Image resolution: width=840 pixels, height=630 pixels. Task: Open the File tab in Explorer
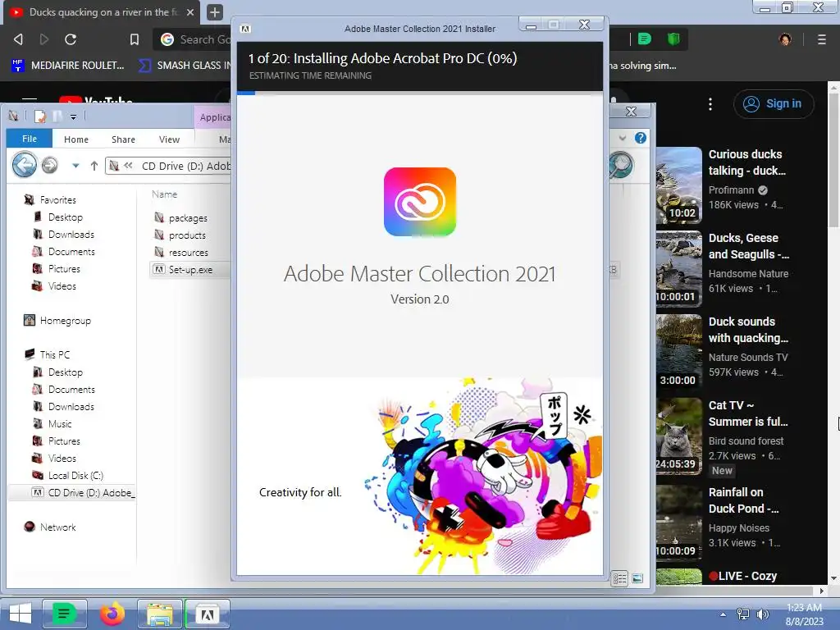30,139
